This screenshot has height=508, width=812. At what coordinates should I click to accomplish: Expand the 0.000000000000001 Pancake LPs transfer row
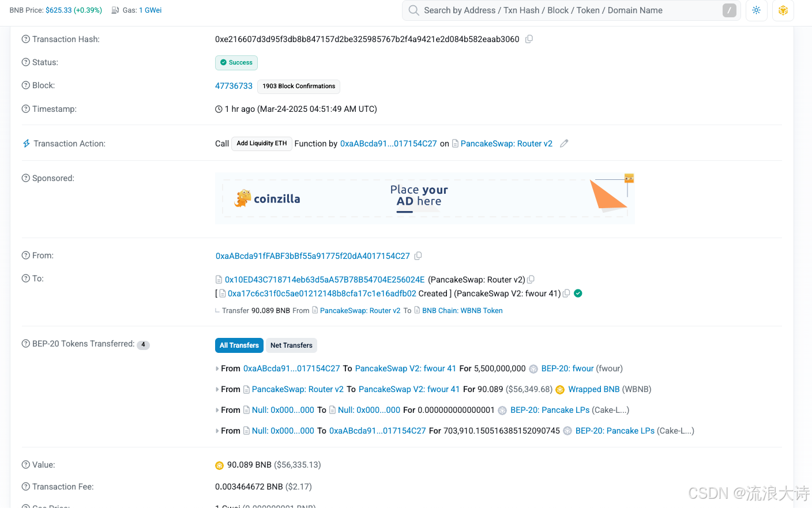[x=217, y=410]
